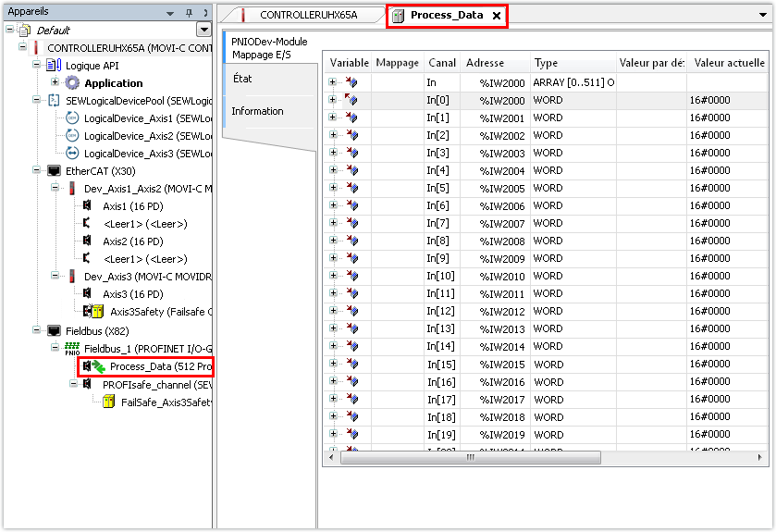Open the Information side tab

[x=257, y=111]
